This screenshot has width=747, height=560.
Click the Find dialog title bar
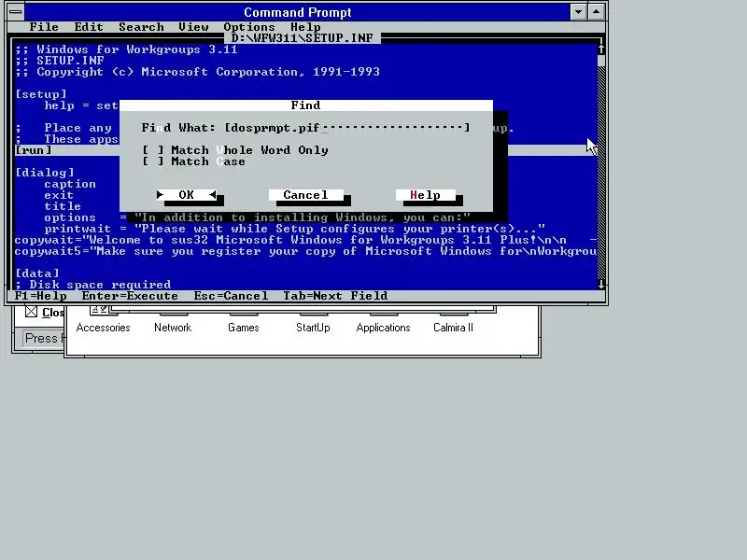pyautogui.click(x=306, y=105)
